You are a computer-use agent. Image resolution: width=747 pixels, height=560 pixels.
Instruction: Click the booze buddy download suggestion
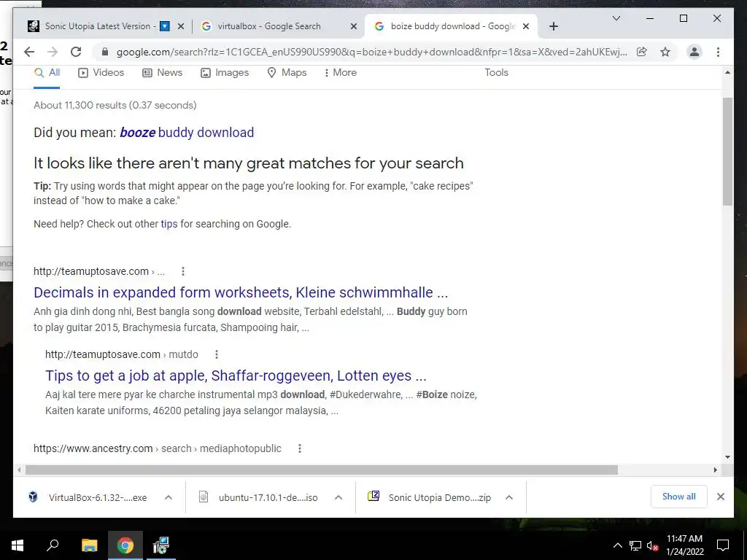point(187,133)
